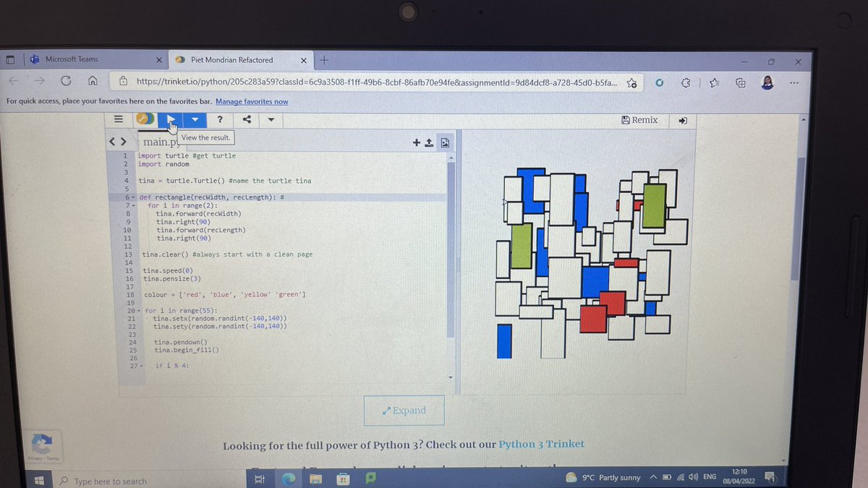Open the Collections icon
Viewport: 868px width, 488px height.
[x=740, y=84]
